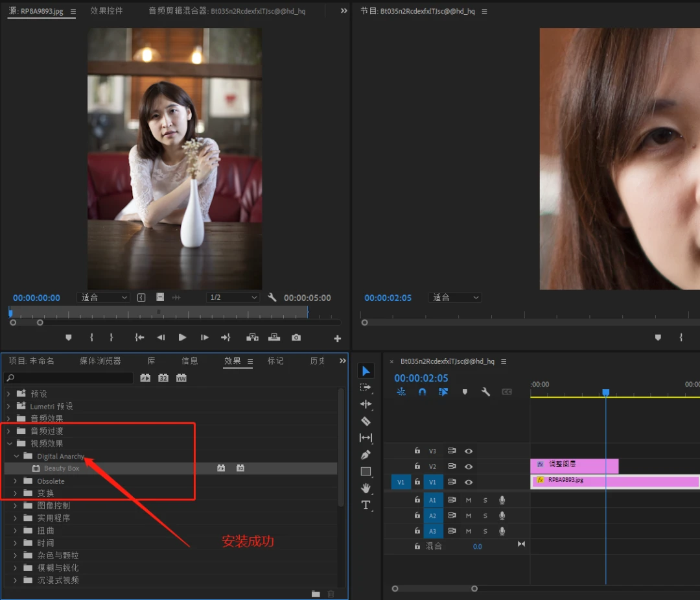This screenshot has width=700, height=600.
Task: Collapse the Digital Anarchy folder
Action: click(x=17, y=457)
